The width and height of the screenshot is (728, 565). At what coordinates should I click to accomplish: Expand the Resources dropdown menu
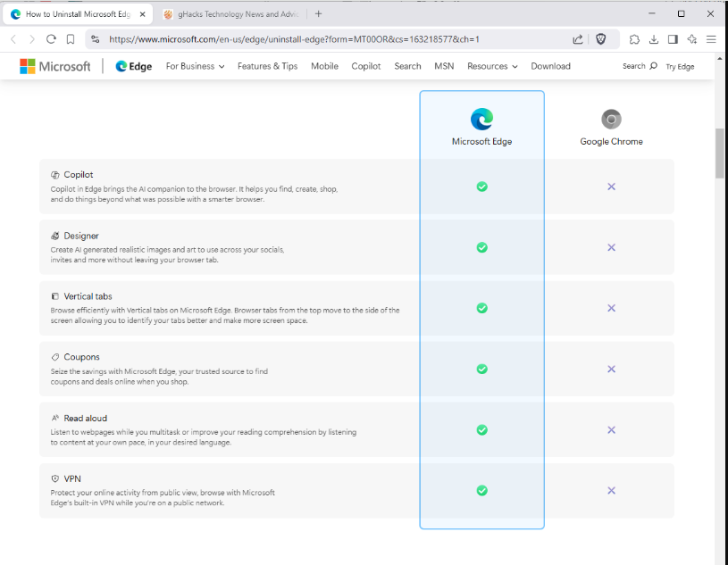point(492,66)
